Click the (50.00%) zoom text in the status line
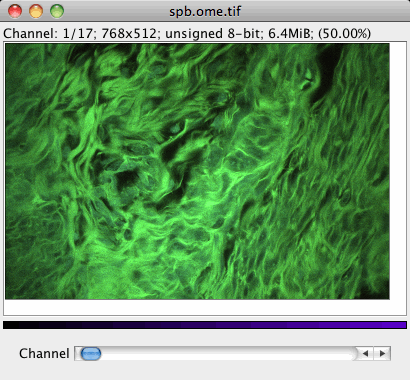The height and width of the screenshot is (380, 410). pos(344,33)
